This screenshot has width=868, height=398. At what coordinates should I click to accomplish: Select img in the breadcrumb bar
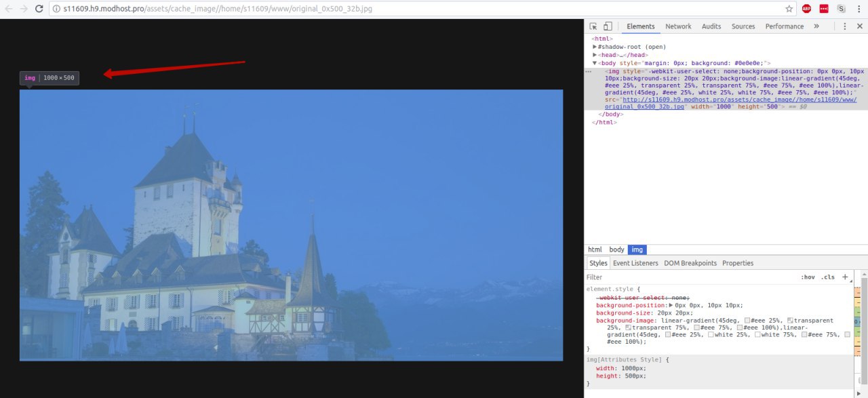(x=637, y=250)
